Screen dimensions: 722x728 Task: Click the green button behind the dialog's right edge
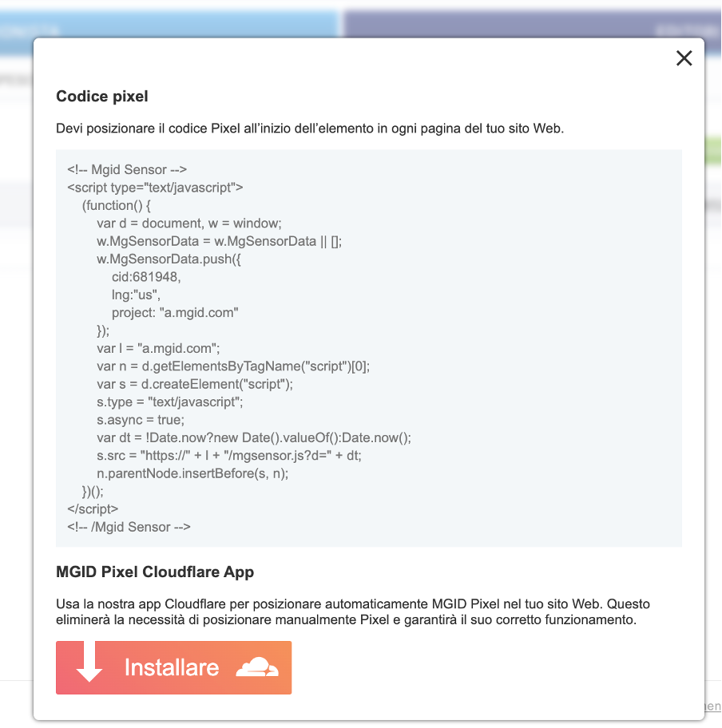[712, 152]
